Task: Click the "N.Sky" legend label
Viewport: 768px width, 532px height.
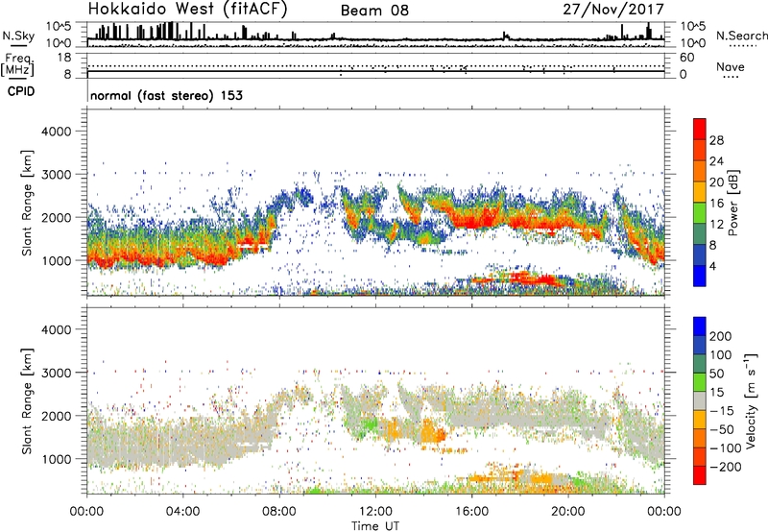Action: pyautogui.click(x=18, y=36)
